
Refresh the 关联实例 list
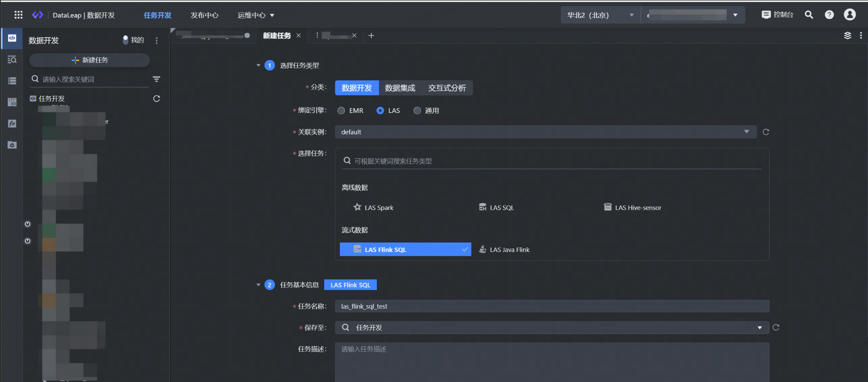[x=766, y=132]
